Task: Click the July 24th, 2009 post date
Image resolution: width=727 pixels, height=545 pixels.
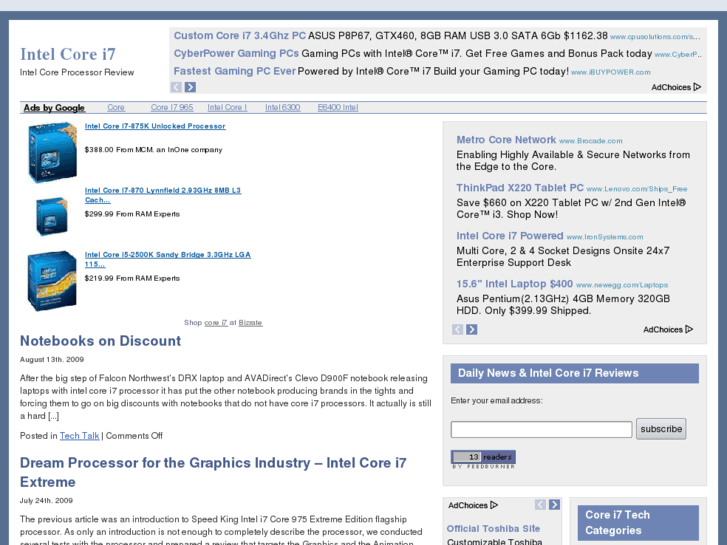Action: 46,500
